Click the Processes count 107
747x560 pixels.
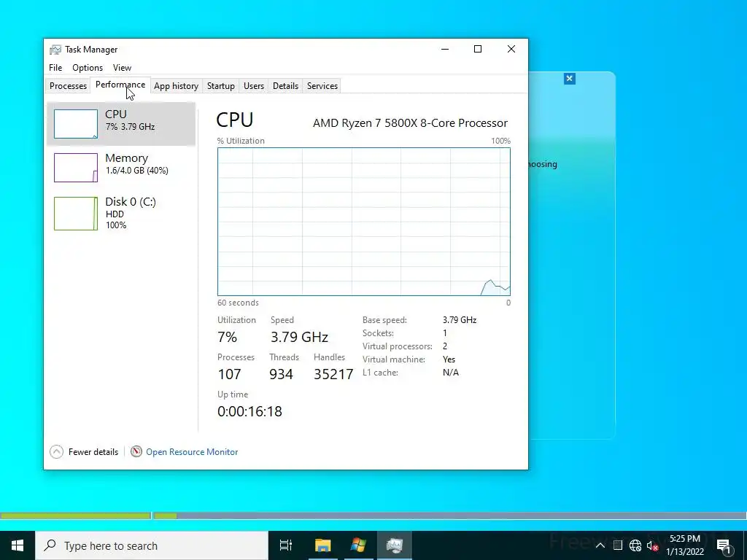click(229, 374)
